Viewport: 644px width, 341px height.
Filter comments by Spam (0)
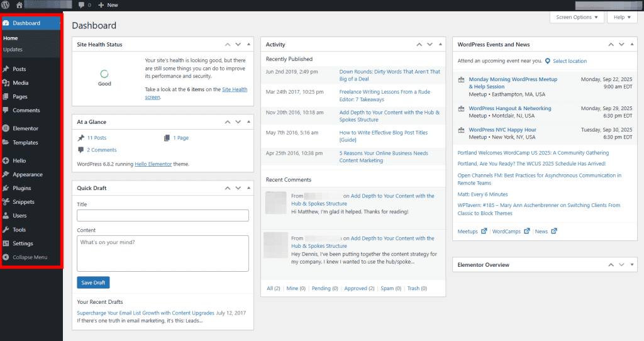point(391,288)
